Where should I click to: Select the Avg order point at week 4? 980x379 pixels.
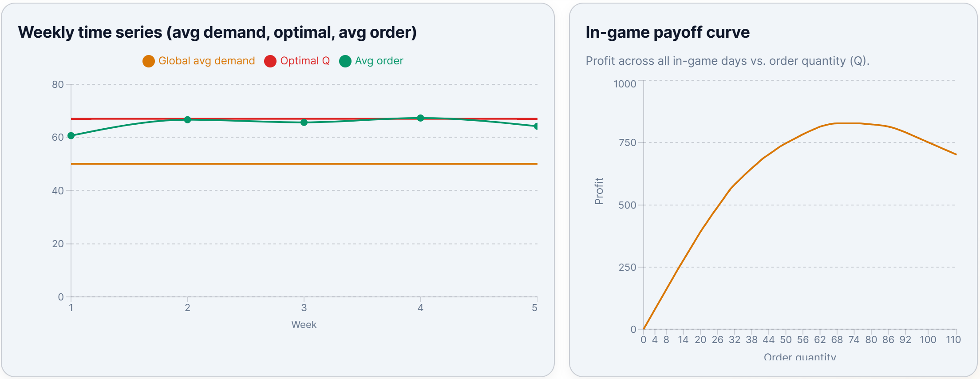click(x=420, y=118)
